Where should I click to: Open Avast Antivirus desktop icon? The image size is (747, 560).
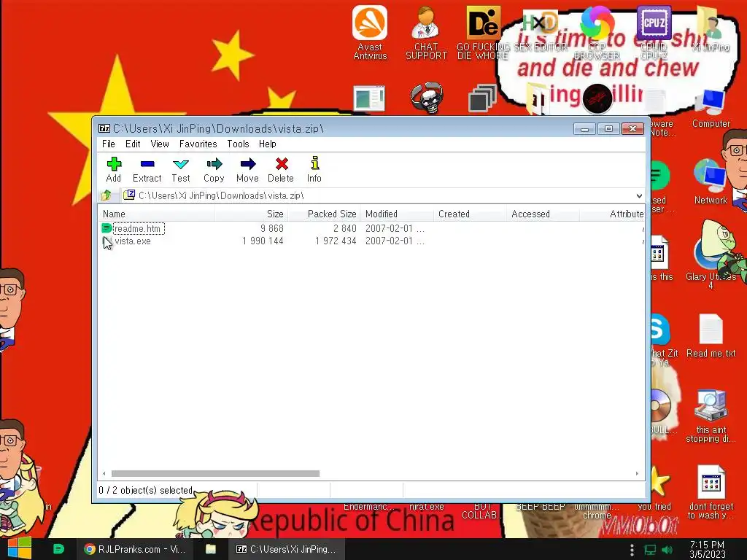click(x=370, y=32)
